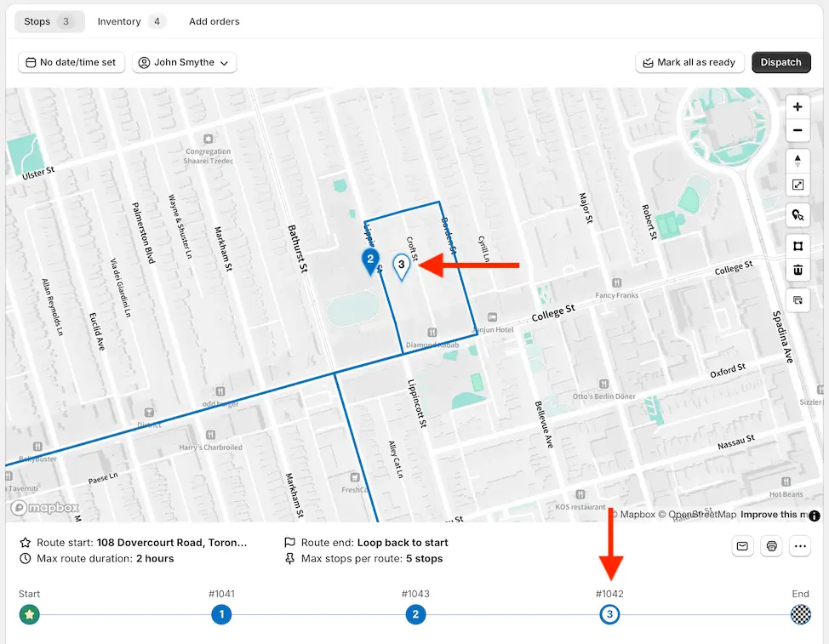Zoom out on the map
Screen dimensions: 829x644
(798, 130)
